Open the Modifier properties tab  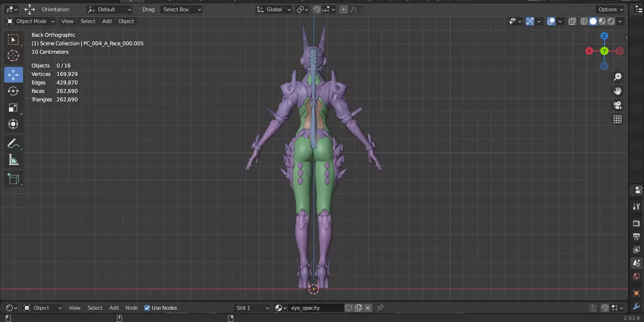636,306
